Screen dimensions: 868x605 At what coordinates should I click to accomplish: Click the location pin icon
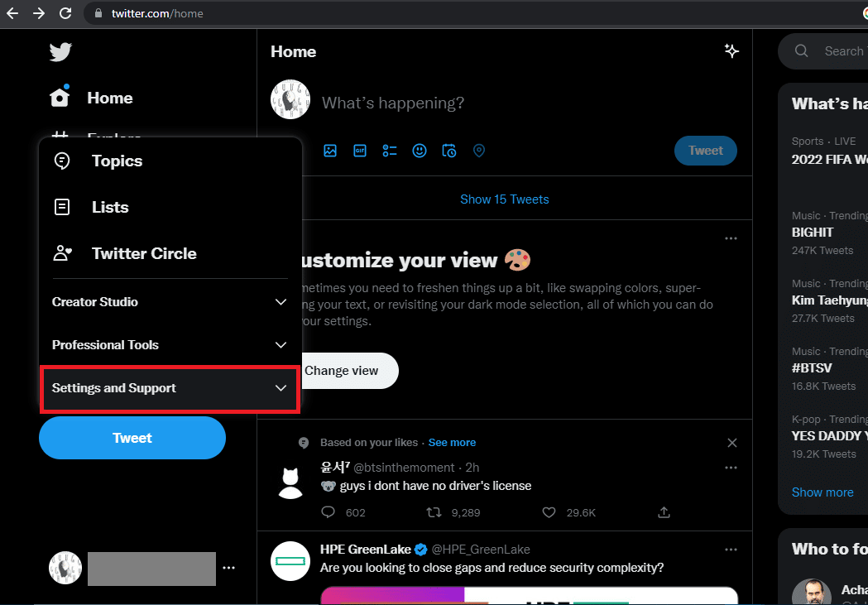[479, 151]
